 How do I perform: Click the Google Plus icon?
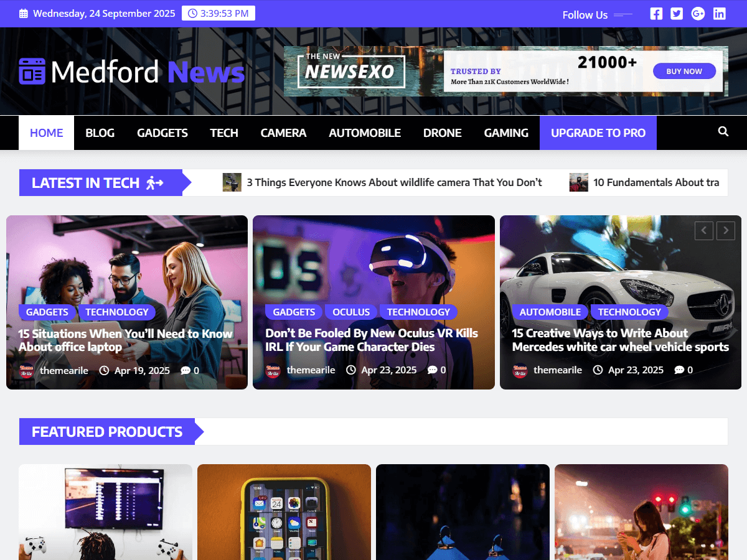[x=698, y=14]
